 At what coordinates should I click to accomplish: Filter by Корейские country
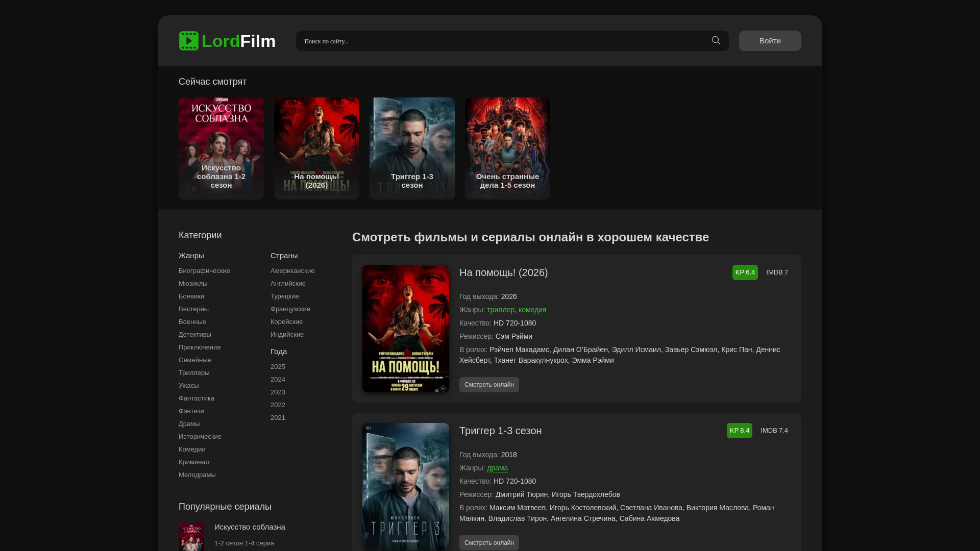[x=286, y=322]
